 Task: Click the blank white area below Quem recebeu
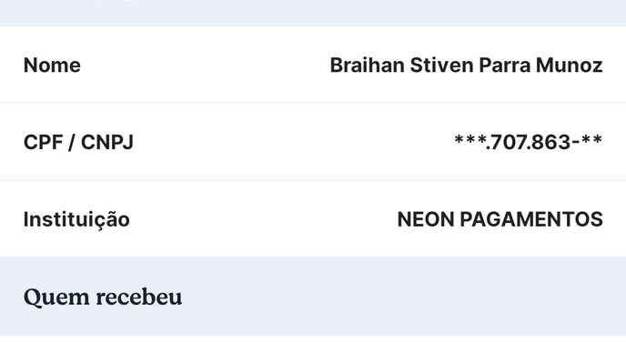tap(313, 350)
